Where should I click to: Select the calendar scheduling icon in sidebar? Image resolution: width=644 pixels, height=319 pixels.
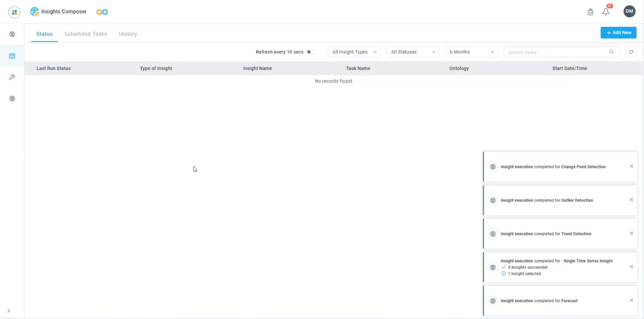[x=12, y=56]
